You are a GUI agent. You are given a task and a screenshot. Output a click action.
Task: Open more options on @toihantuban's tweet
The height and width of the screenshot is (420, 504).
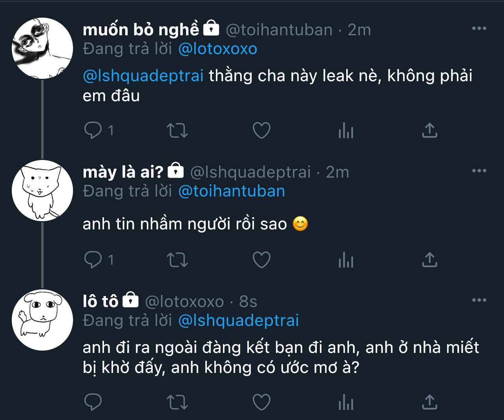point(479,29)
